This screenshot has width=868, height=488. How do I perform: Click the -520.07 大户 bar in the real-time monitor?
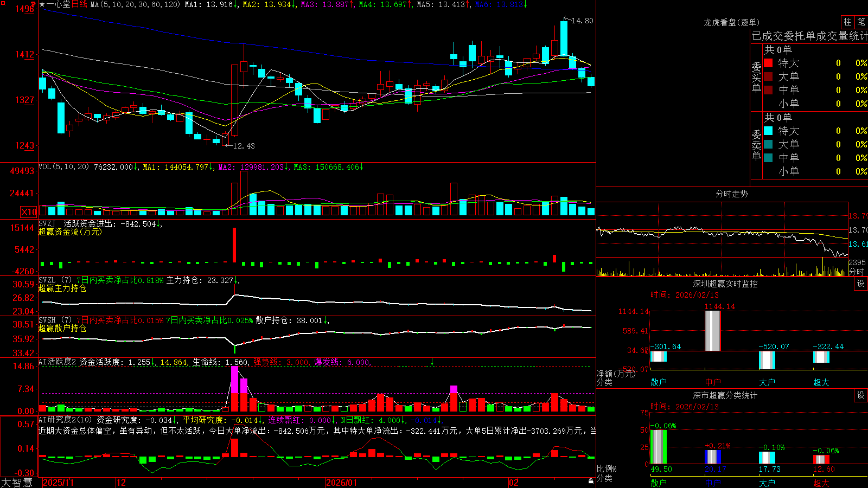[x=767, y=361]
